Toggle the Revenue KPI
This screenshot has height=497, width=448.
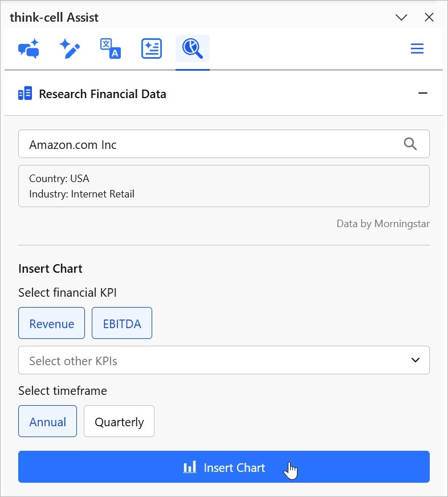[52, 323]
